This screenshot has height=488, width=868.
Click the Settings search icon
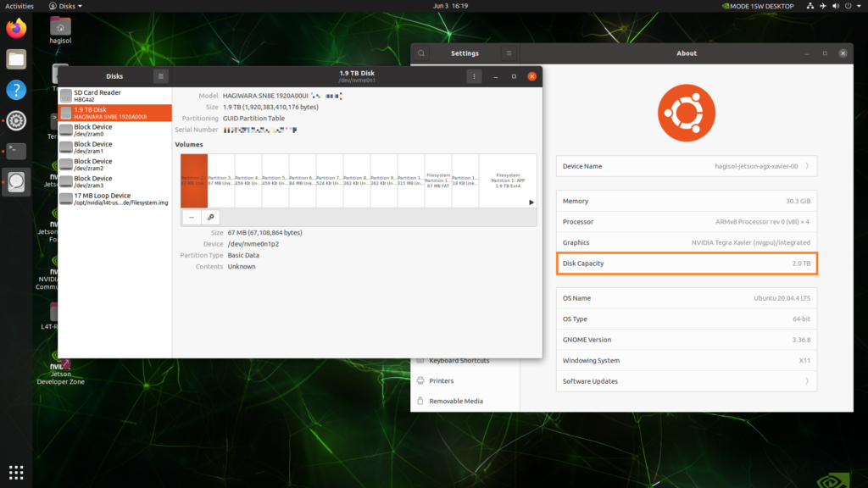(x=421, y=53)
